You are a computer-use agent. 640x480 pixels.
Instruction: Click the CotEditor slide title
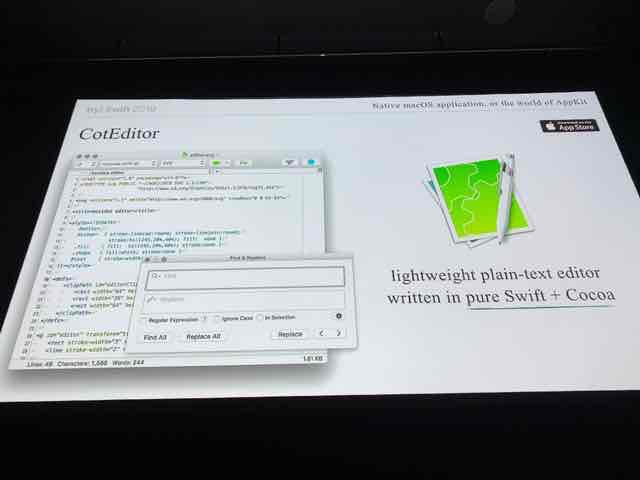pyautogui.click(x=119, y=134)
